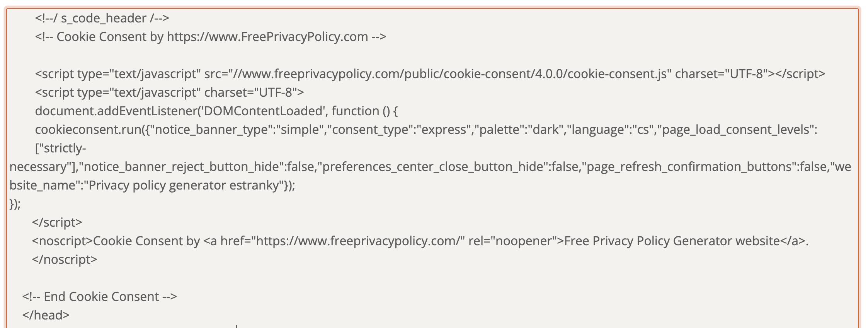The width and height of the screenshot is (868, 328).
Task: Click the "simple" notice banner type value
Action: click(302, 130)
